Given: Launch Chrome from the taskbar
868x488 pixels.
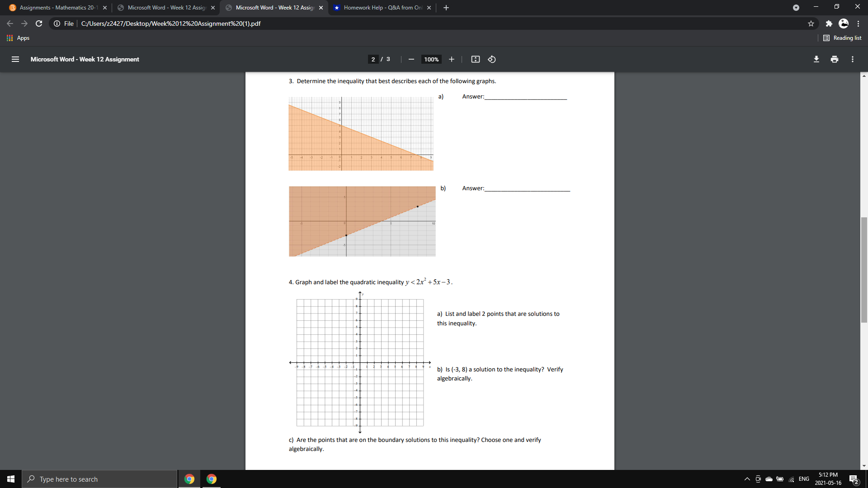Looking at the screenshot, I should tap(189, 479).
